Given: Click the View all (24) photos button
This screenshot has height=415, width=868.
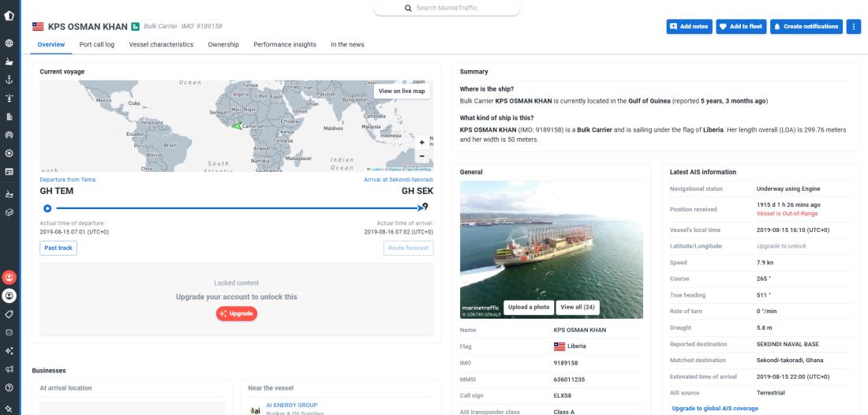Looking at the screenshot, I should point(578,307).
